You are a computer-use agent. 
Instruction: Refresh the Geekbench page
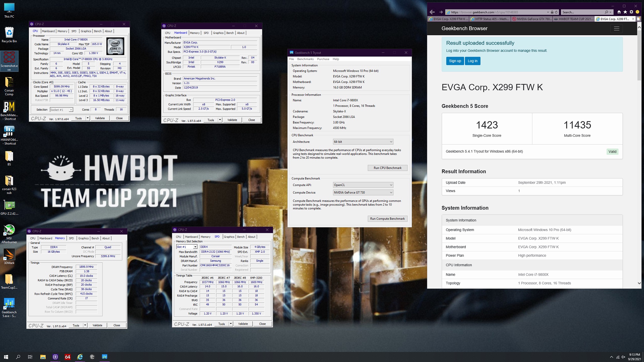pos(556,12)
